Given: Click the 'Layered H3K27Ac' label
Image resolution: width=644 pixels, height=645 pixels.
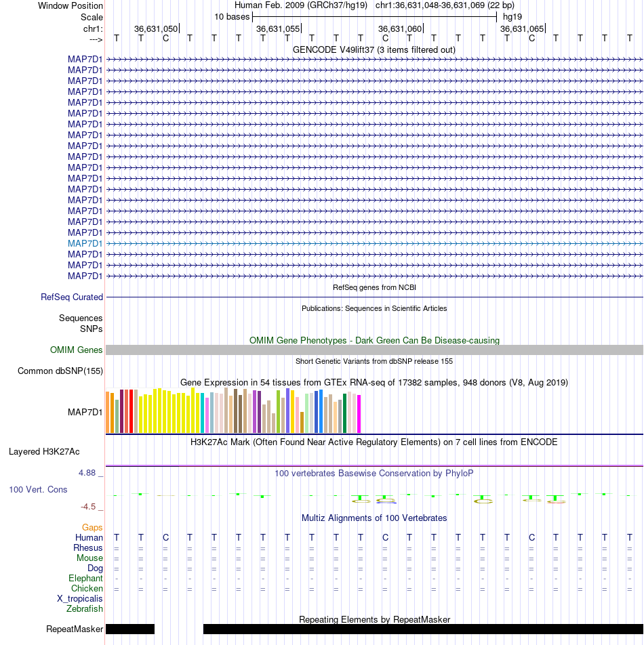Looking at the screenshot, I should pyautogui.click(x=45, y=452).
